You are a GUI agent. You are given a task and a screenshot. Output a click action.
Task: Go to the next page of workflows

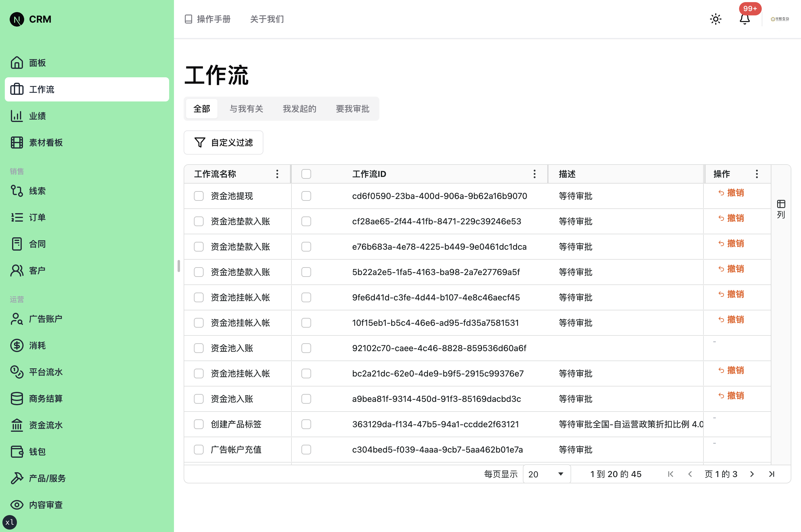(x=752, y=474)
